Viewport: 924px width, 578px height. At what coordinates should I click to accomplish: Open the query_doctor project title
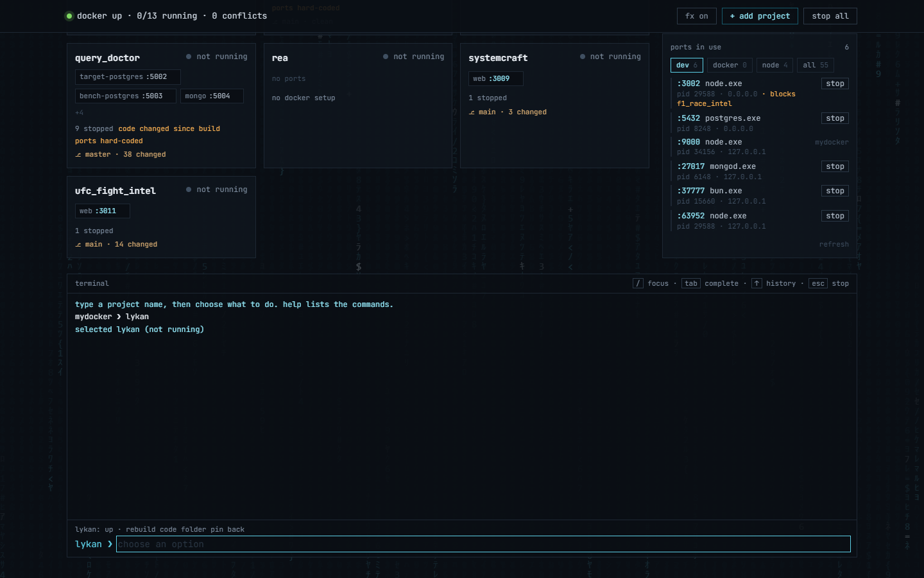tap(107, 58)
